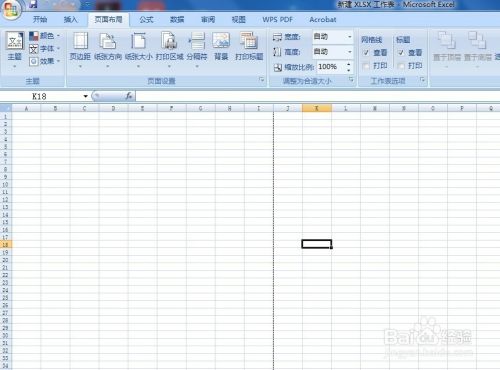The width and height of the screenshot is (500, 370).
Task: Switch to the 数据 tab
Action: 177,20
